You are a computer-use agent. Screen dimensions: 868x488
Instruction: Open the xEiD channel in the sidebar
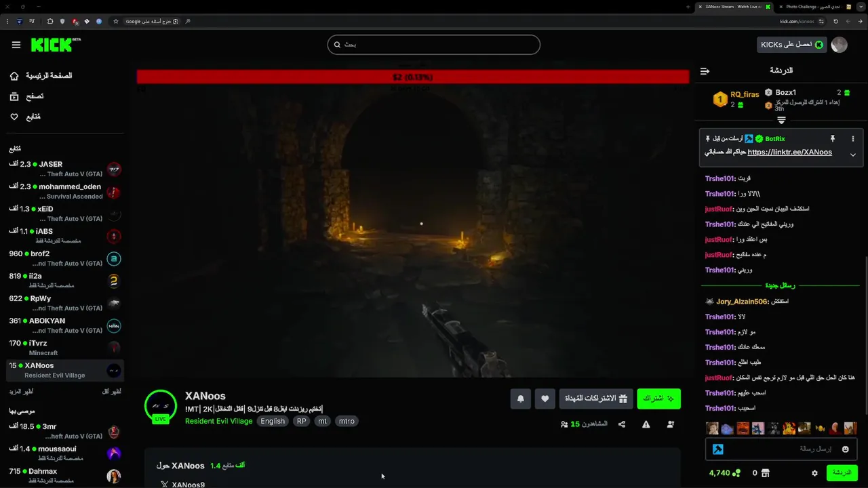(64, 213)
